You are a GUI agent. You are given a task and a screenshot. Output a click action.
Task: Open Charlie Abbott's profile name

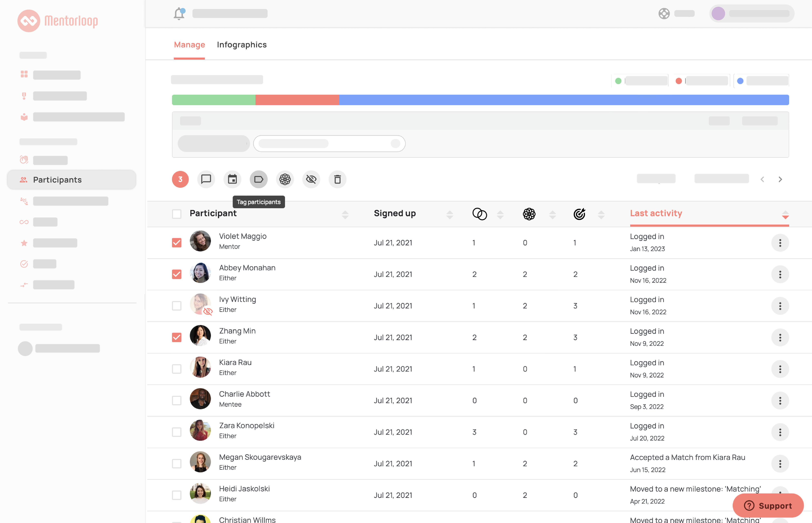pyautogui.click(x=244, y=394)
